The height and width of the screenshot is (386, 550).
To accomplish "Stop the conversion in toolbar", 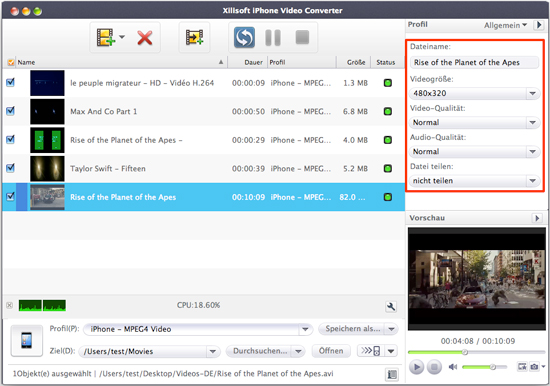I will point(302,37).
